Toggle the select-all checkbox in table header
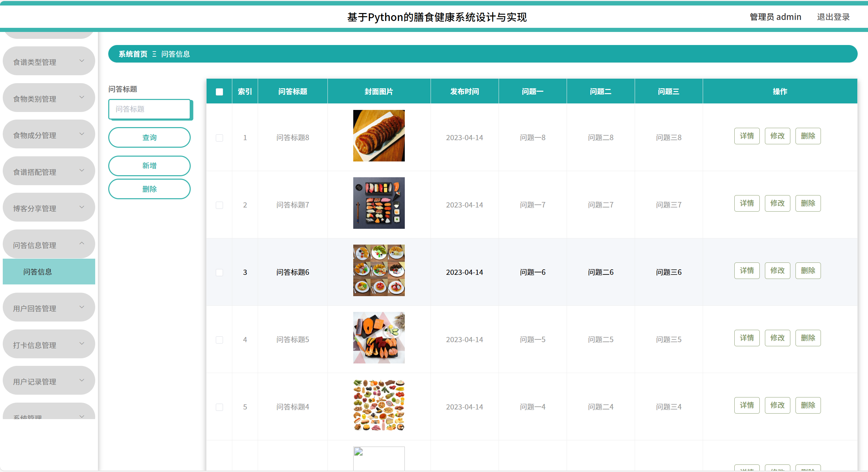The height and width of the screenshot is (472, 868). click(219, 91)
